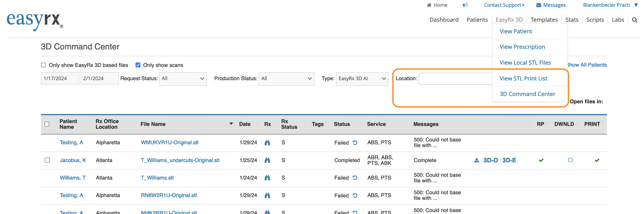
Task: Expand the Type dropdown showing EasyRx 3D AI
Action: (362, 79)
